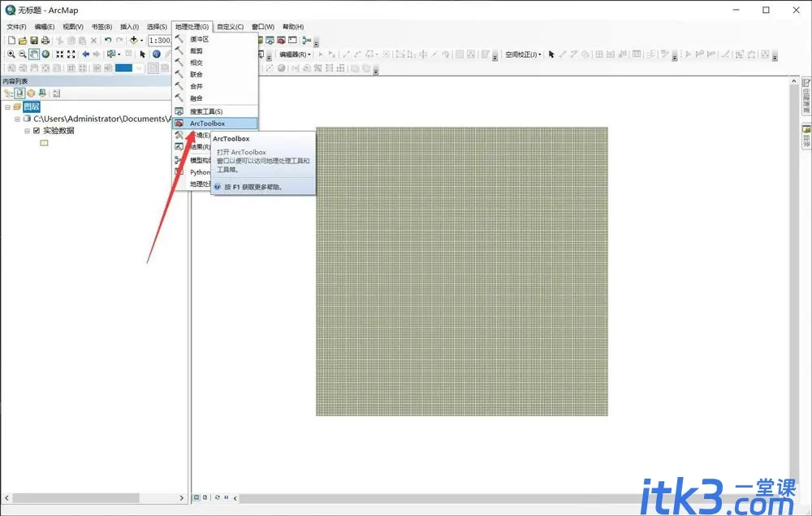Save the current map document
This screenshot has height=516, width=812.
[33, 41]
